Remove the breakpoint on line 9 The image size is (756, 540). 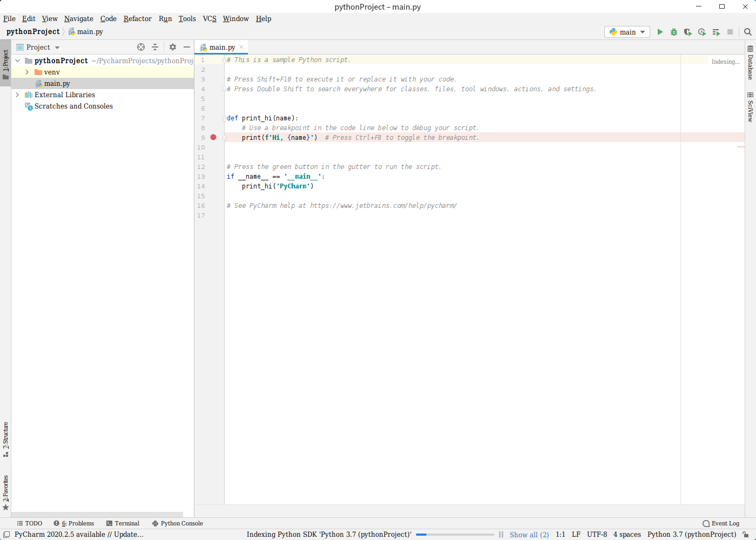pyautogui.click(x=213, y=137)
